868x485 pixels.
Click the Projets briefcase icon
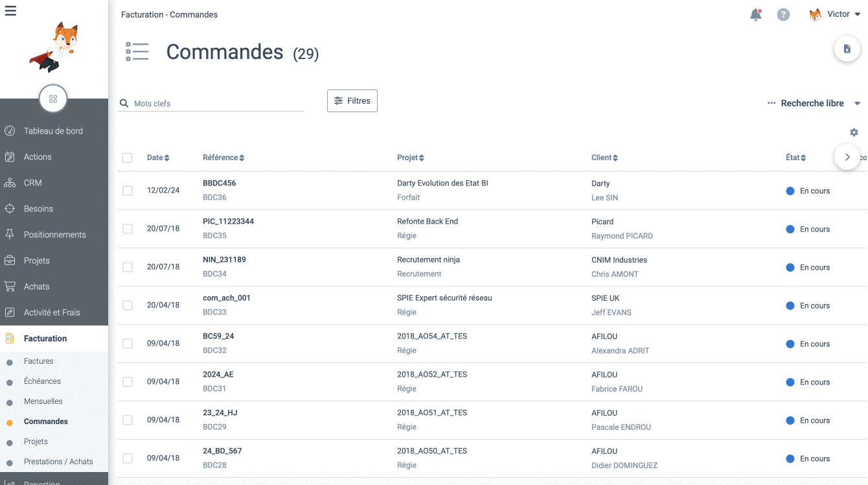pyautogui.click(x=10, y=261)
